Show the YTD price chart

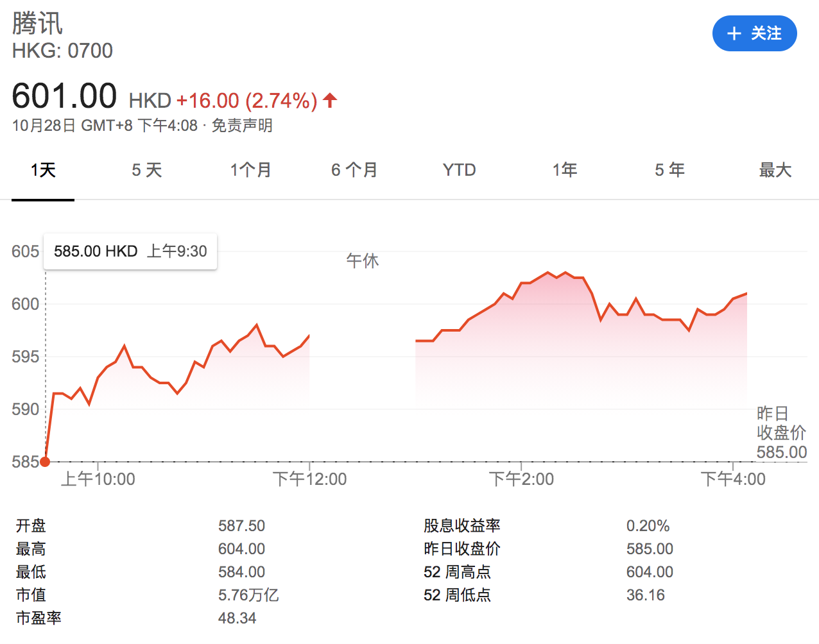459,170
